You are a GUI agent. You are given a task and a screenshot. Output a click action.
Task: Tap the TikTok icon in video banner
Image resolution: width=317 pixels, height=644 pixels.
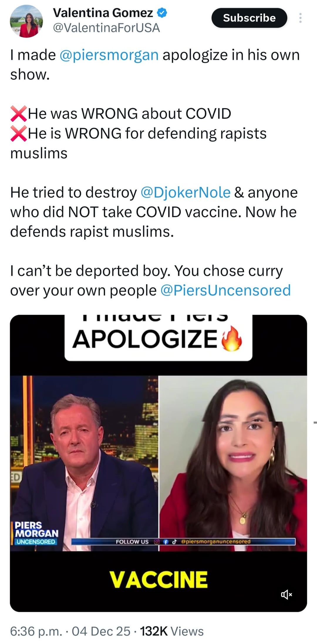174,542
